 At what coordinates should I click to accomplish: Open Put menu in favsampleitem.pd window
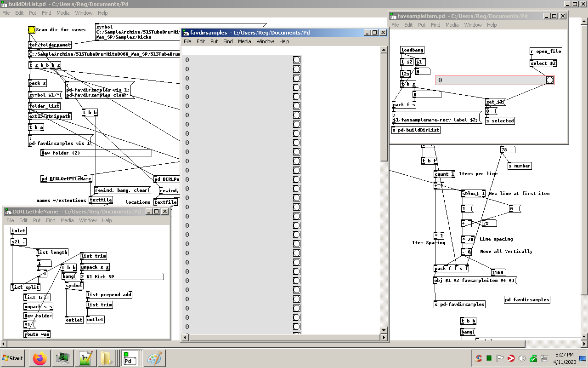click(x=422, y=25)
